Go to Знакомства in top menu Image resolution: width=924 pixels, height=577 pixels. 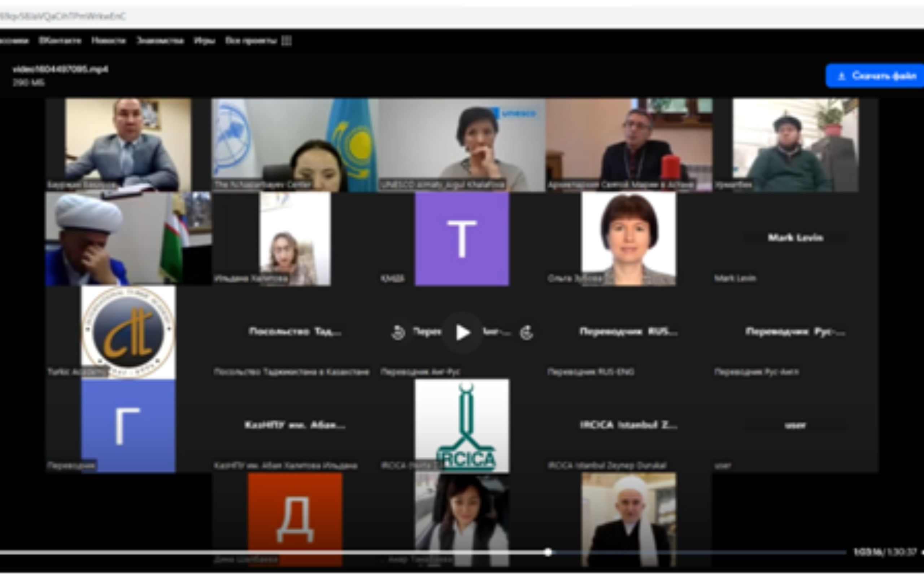[160, 40]
